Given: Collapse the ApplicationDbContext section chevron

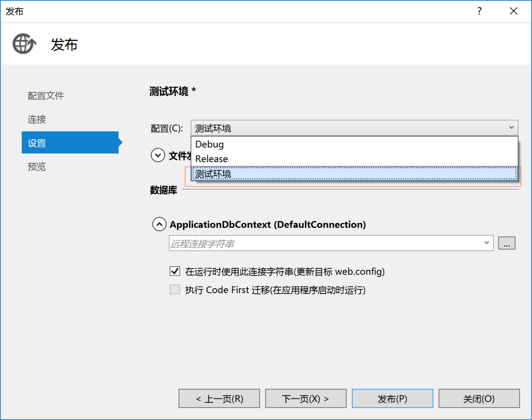Looking at the screenshot, I should (160, 224).
